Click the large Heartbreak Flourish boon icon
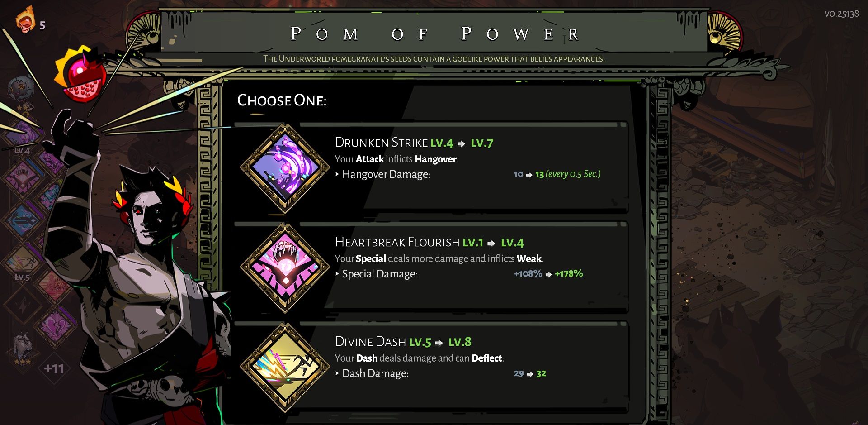The image size is (868, 425). tap(285, 267)
